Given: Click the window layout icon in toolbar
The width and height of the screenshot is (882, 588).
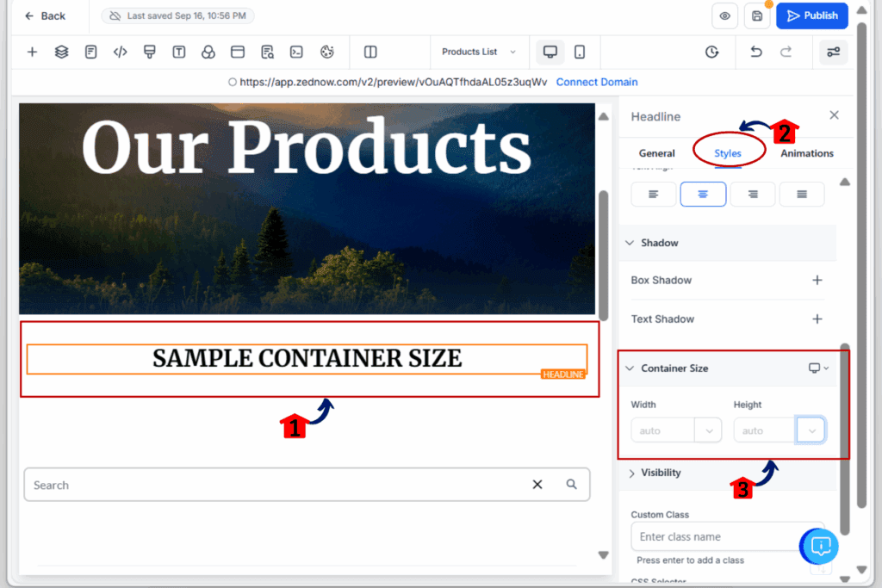Looking at the screenshot, I should [238, 52].
